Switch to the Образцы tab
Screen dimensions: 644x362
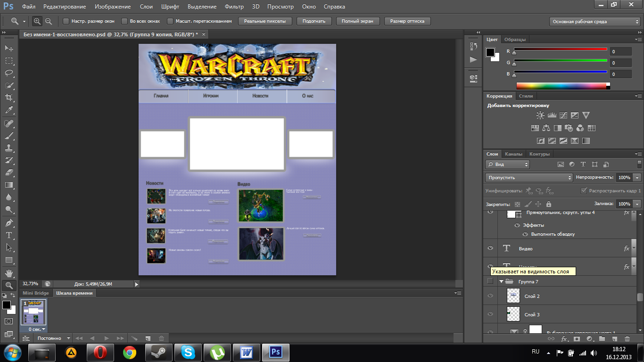tap(515, 40)
